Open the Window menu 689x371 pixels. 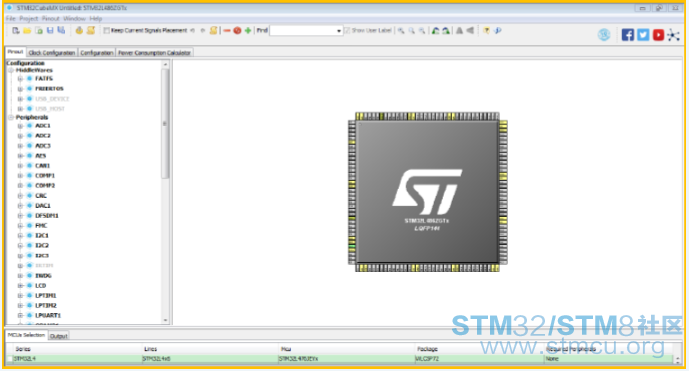click(74, 18)
